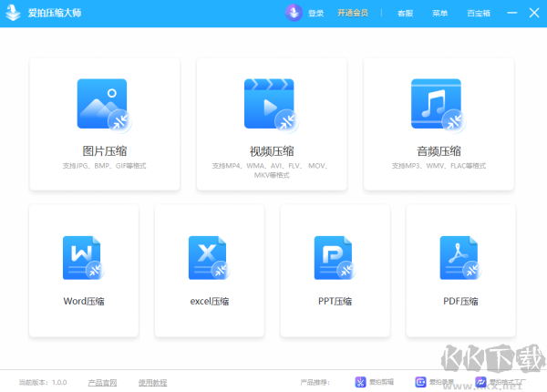
Task: Select the Word压缩 document icon
Action: (x=83, y=258)
